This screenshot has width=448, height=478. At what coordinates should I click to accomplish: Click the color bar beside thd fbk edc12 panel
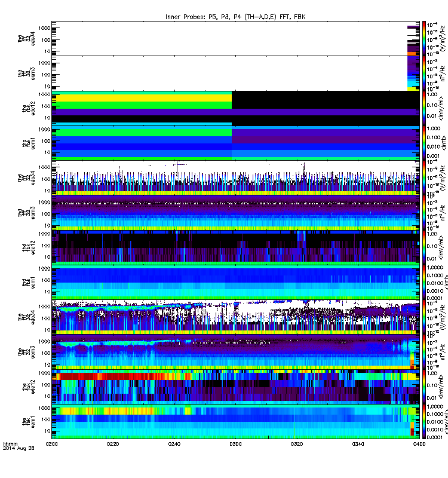coord(424,247)
